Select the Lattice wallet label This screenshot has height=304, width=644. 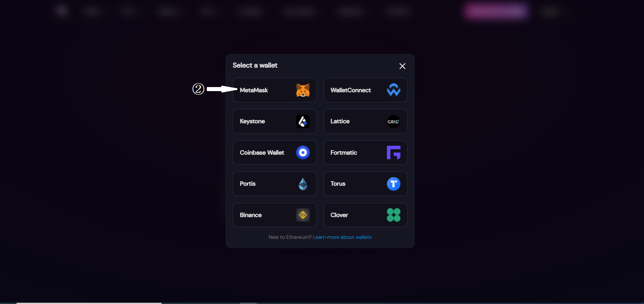pyautogui.click(x=340, y=121)
